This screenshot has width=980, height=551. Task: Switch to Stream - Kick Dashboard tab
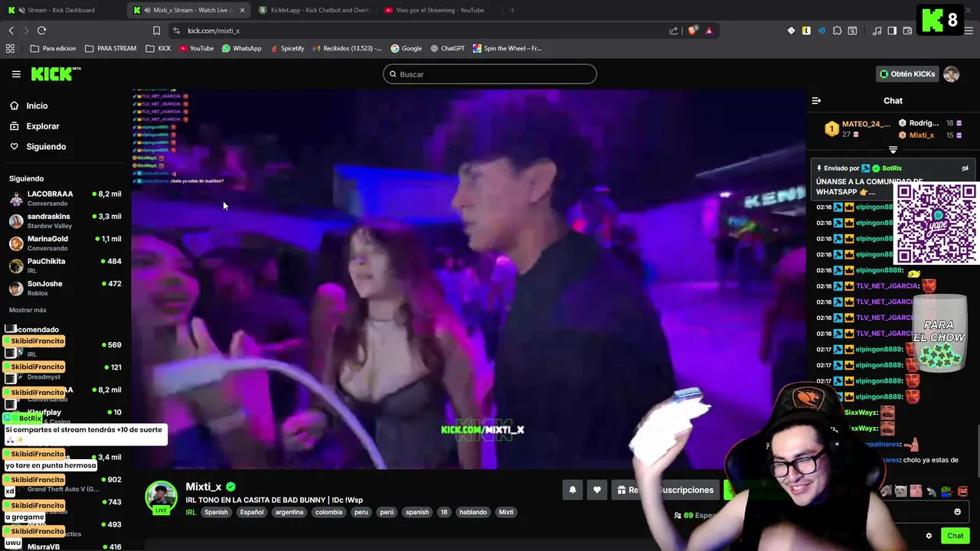[63, 10]
